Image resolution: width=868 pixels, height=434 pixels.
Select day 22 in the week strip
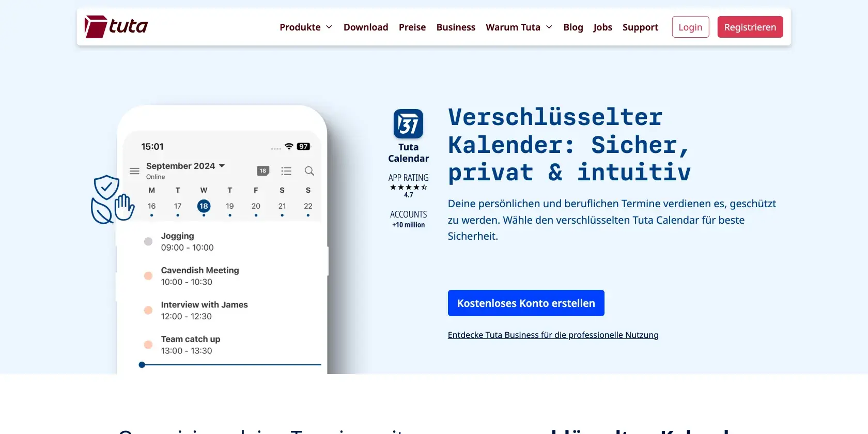tap(308, 206)
